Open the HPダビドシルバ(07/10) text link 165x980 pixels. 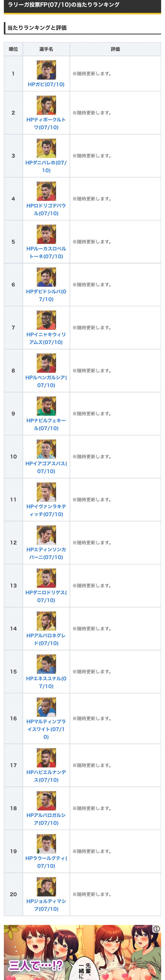point(46,296)
